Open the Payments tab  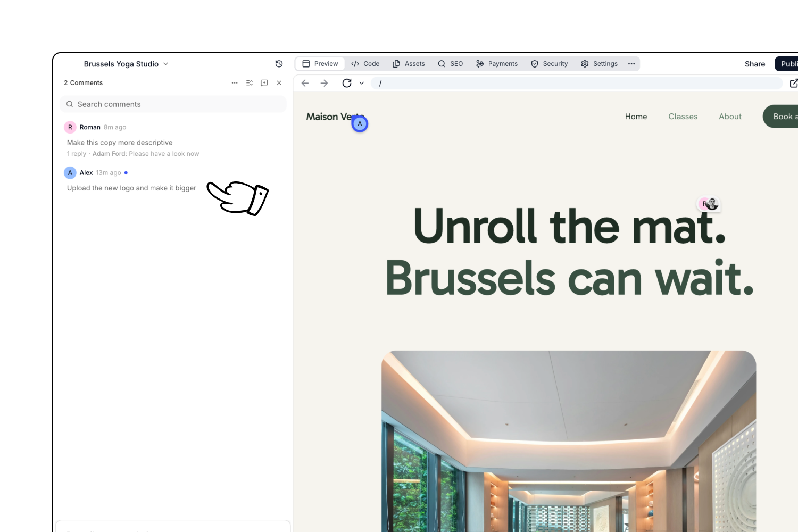point(497,64)
